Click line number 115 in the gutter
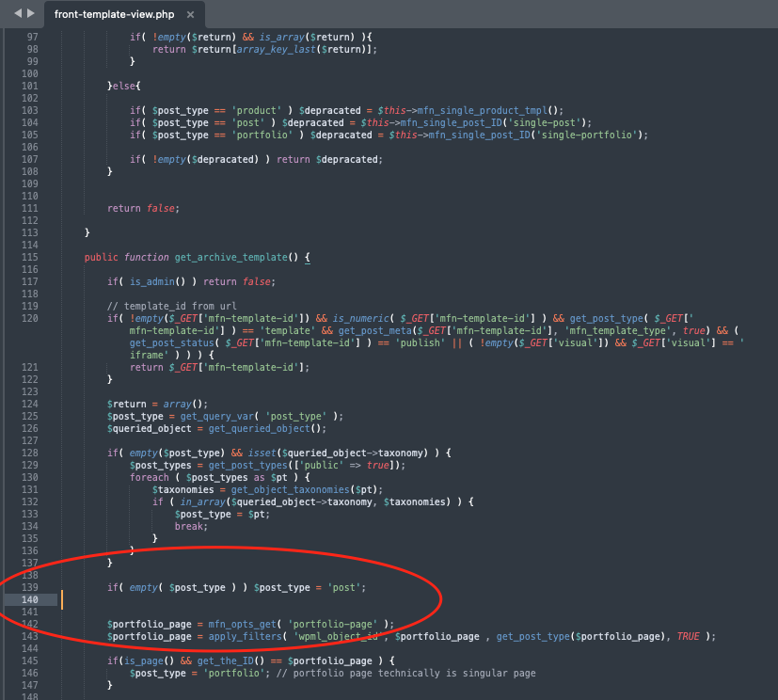 coord(28,257)
